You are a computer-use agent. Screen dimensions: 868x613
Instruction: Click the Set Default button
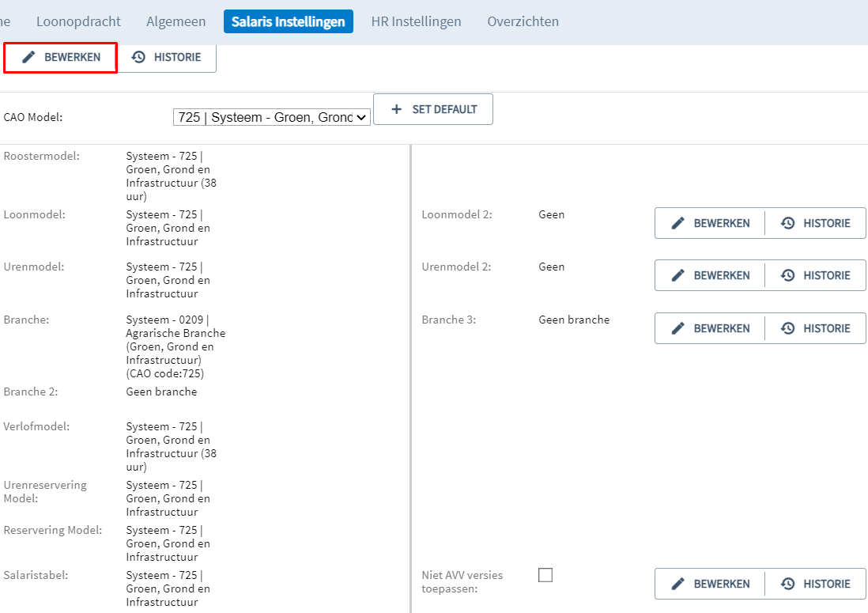coord(433,109)
